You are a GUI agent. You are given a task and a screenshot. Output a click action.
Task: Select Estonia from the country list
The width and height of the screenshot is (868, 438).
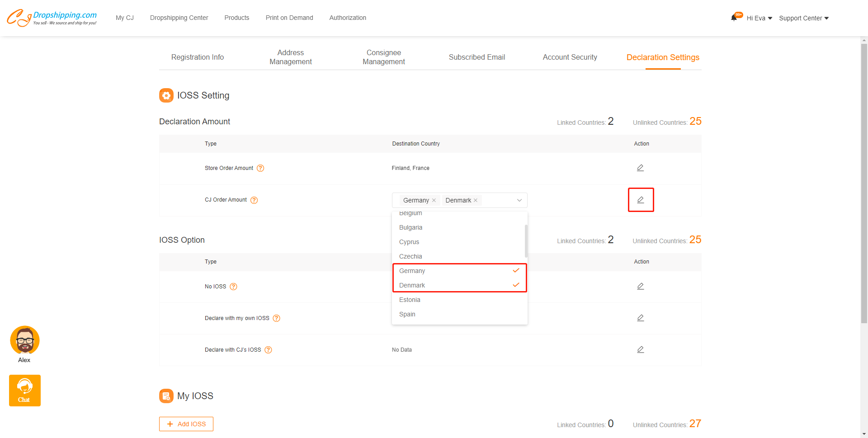coord(410,300)
